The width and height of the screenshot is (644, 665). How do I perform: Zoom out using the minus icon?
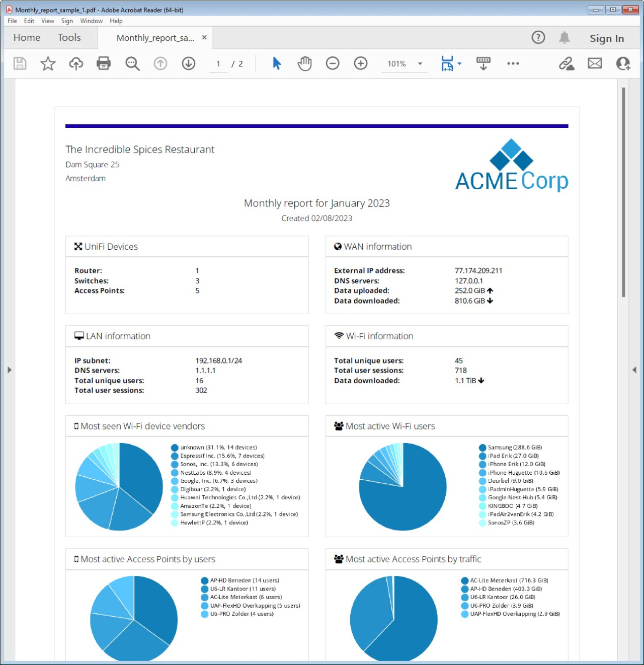click(x=332, y=63)
